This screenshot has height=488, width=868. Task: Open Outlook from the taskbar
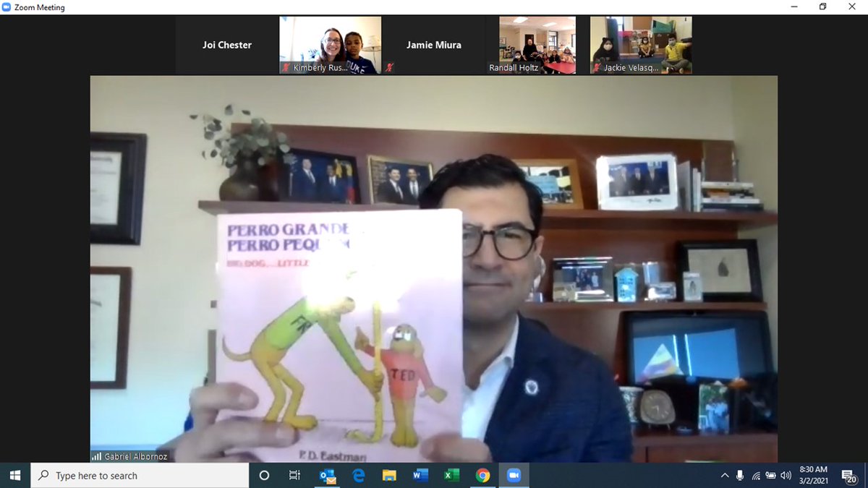point(326,475)
